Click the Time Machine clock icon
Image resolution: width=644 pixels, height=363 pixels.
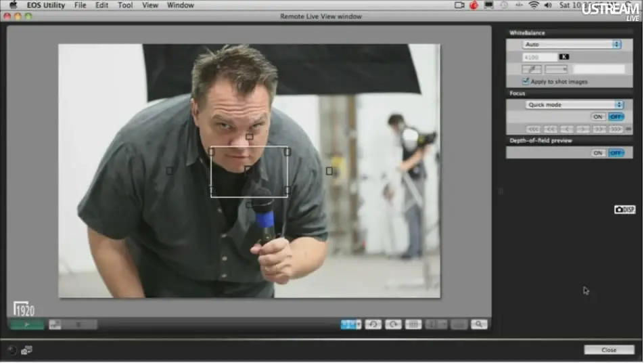[x=504, y=5]
